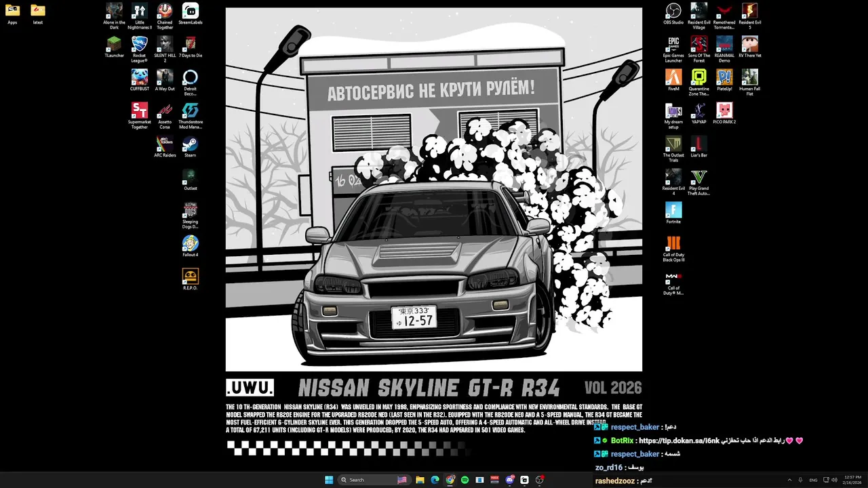This screenshot has width=868, height=488.
Task: Select the SILENT HILL 2 icon
Action: click(165, 49)
